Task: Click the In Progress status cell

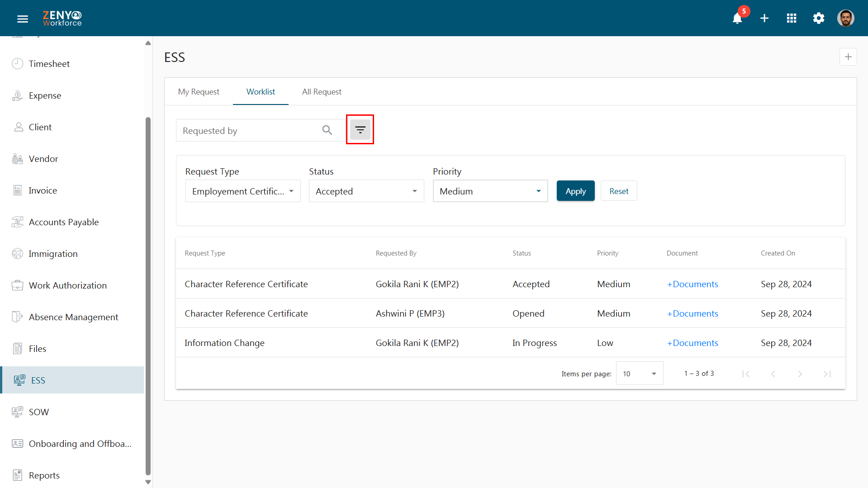Action: coord(534,343)
